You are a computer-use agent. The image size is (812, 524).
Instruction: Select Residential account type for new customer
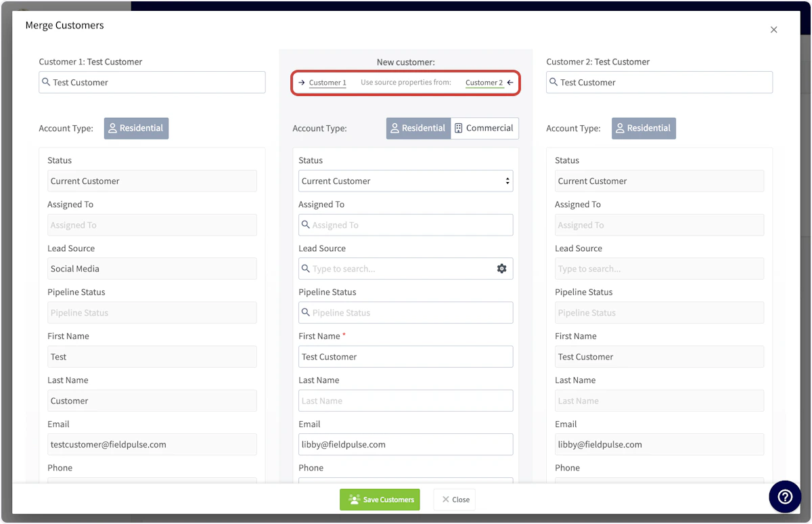[418, 128]
